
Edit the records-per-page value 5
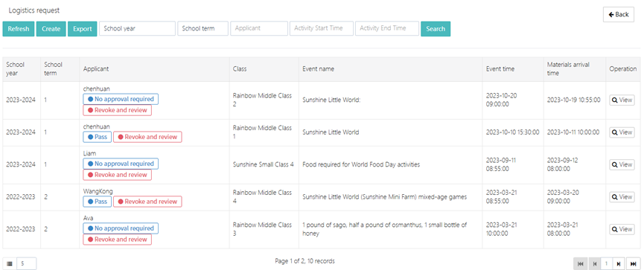pyautogui.click(x=27, y=263)
